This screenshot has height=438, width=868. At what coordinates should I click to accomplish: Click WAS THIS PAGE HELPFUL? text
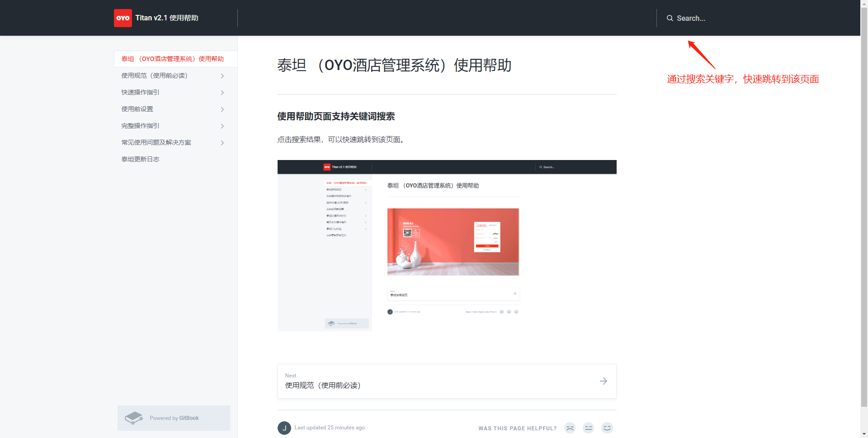tap(518, 429)
